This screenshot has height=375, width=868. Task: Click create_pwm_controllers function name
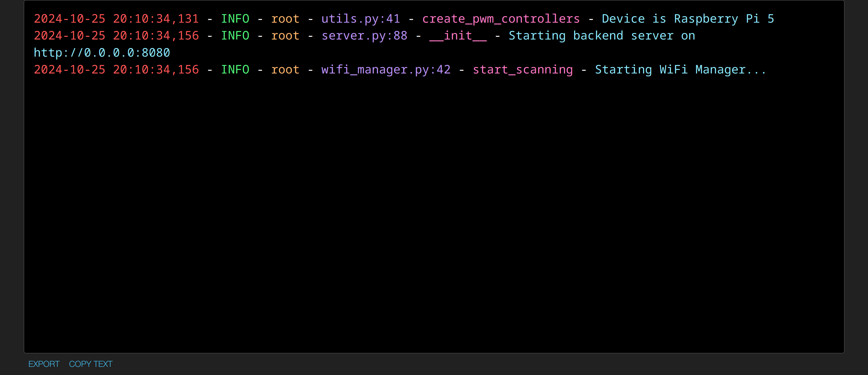coord(501,19)
